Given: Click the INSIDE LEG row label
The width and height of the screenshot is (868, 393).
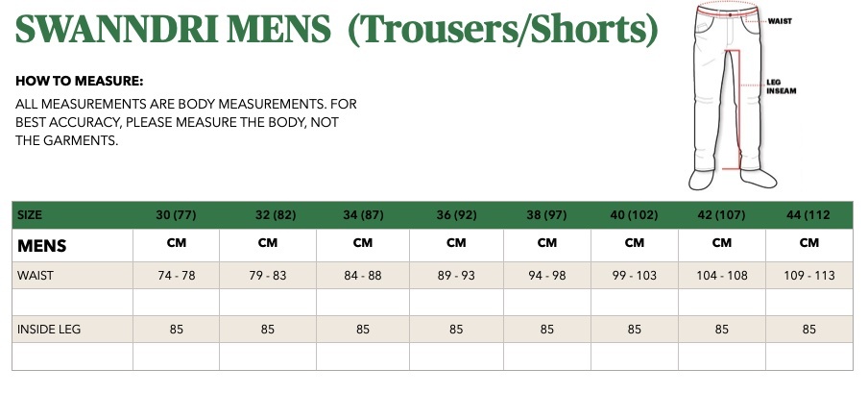Looking at the screenshot, I should pos(49,330).
